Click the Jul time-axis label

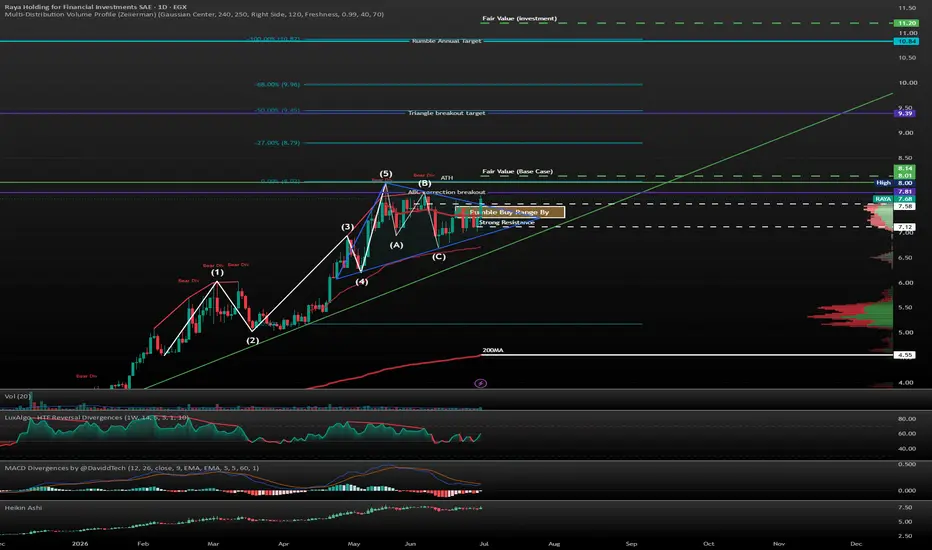484,543
